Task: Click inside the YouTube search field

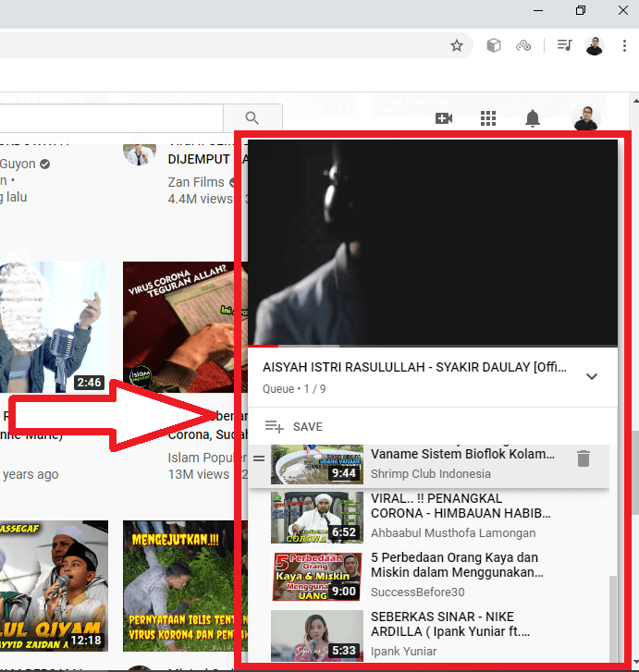Action: tap(112, 118)
